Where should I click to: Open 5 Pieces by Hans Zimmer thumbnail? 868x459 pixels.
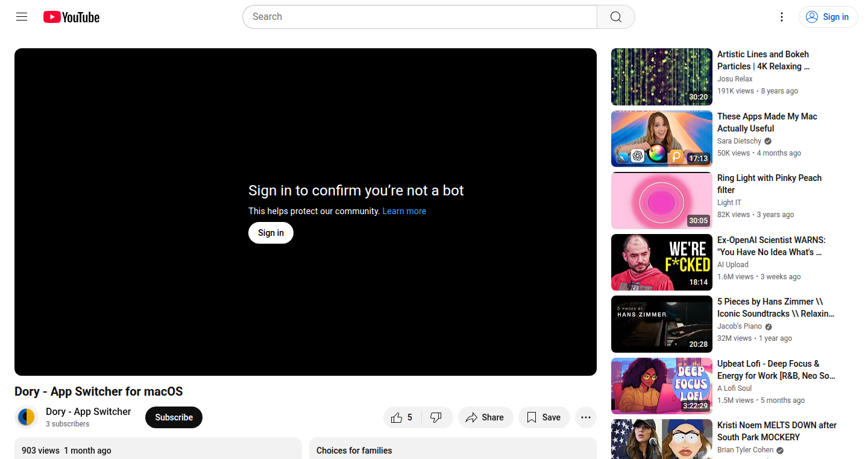[x=662, y=324]
